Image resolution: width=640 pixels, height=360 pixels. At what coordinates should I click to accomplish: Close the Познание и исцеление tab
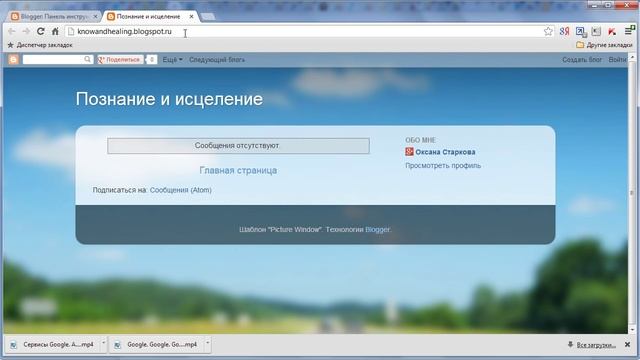191,16
